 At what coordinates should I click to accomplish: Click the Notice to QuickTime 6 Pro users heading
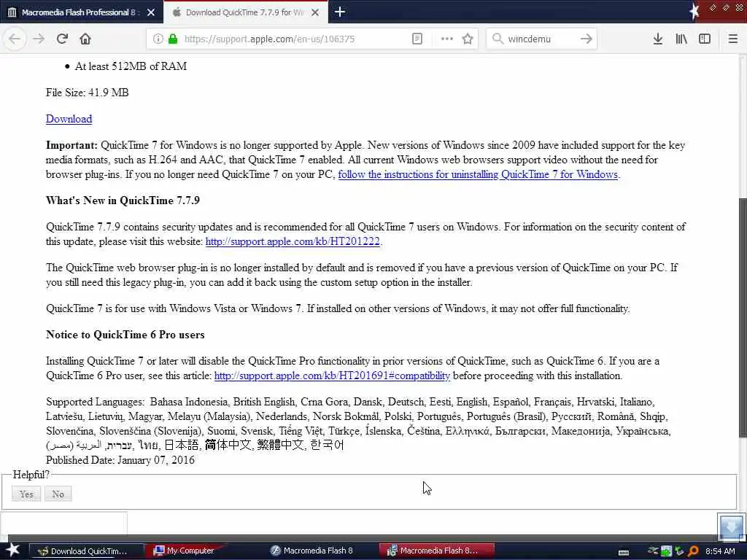125,335
